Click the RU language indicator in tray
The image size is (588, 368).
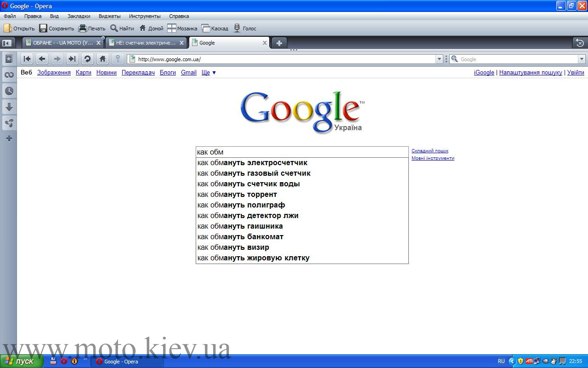click(501, 361)
